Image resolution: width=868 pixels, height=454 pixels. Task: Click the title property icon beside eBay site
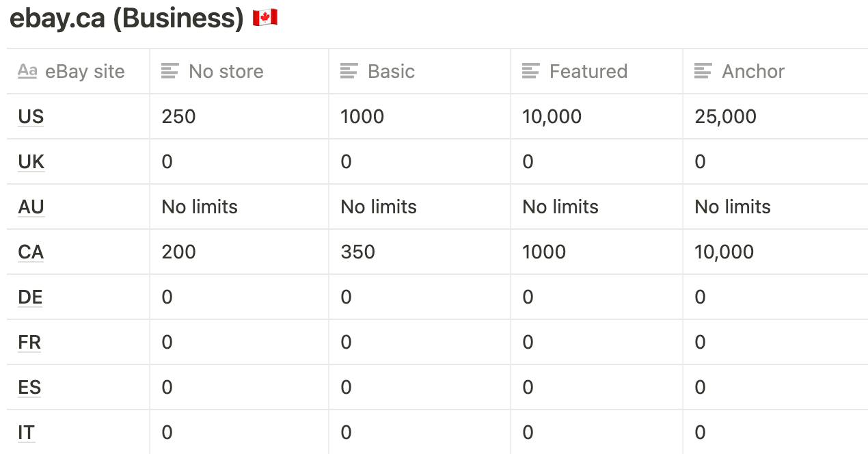[27, 71]
